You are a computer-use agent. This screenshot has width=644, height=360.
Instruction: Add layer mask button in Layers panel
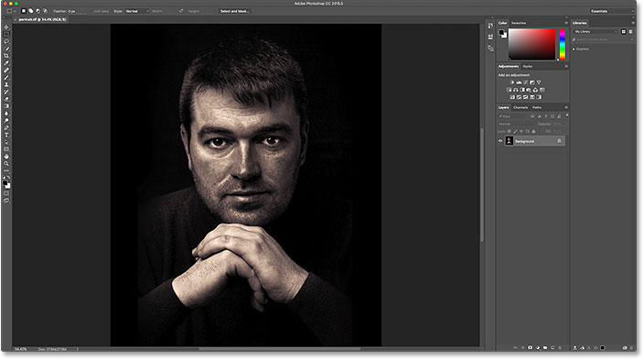(x=531, y=348)
